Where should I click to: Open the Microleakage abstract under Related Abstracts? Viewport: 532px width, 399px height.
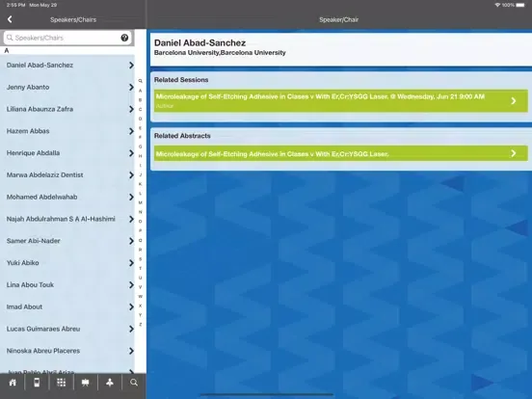pyautogui.click(x=341, y=153)
